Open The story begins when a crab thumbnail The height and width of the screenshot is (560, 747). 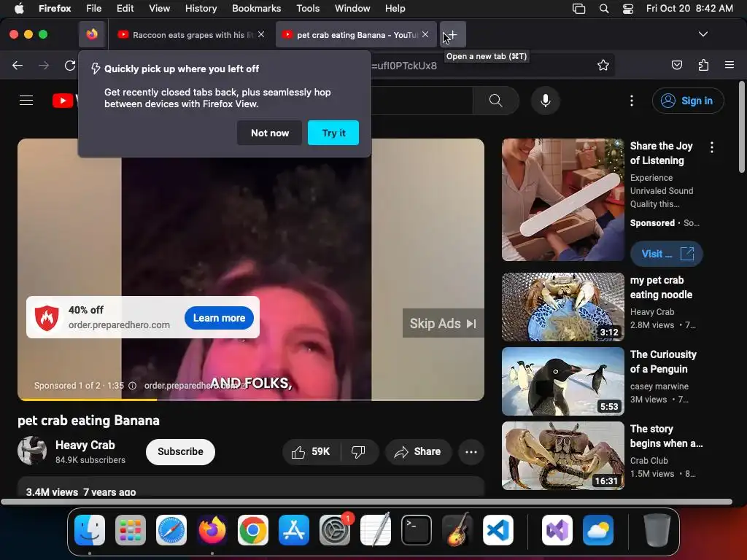(562, 456)
